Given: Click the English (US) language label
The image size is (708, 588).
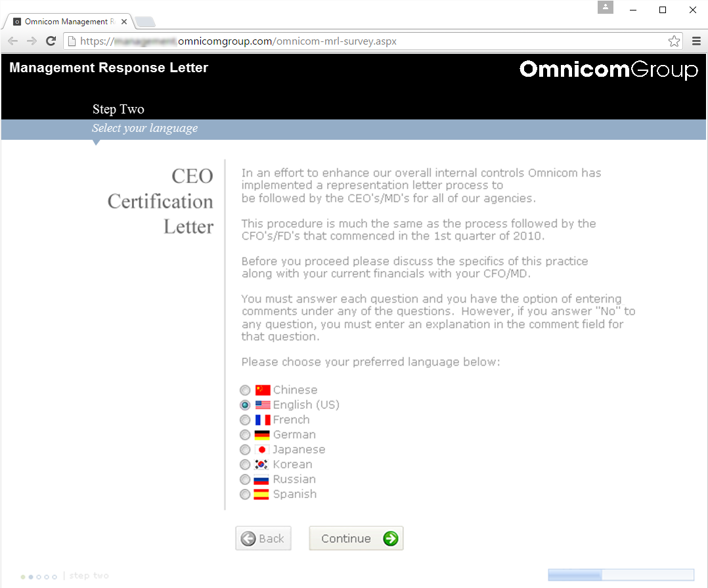Looking at the screenshot, I should pyautogui.click(x=306, y=405).
